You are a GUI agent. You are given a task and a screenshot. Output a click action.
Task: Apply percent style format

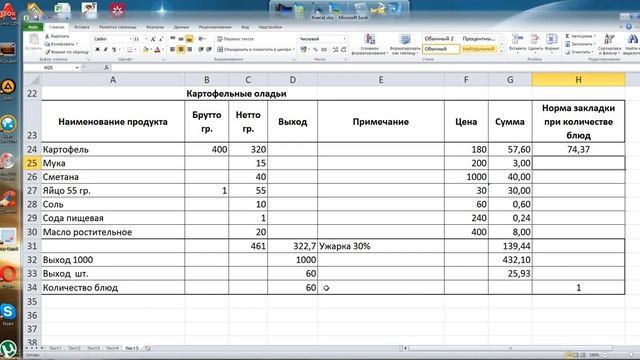pyautogui.click(x=315, y=49)
